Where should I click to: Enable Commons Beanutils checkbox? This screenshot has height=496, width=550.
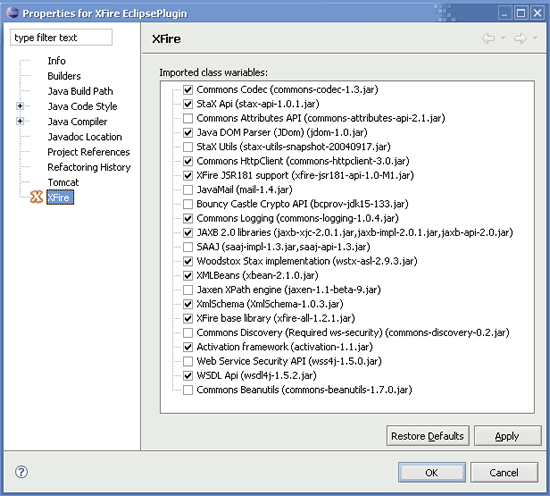pyautogui.click(x=188, y=390)
